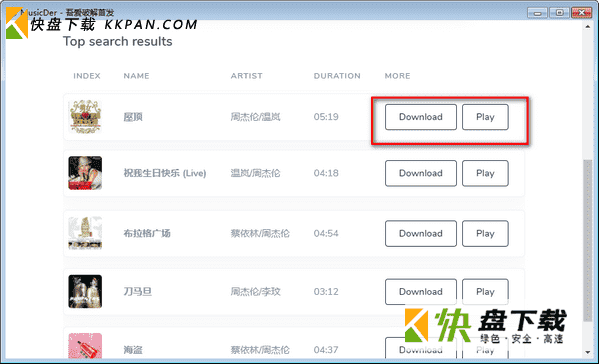The height and width of the screenshot is (364, 599).
Task: Click duration 04:37
Action: [326, 350]
